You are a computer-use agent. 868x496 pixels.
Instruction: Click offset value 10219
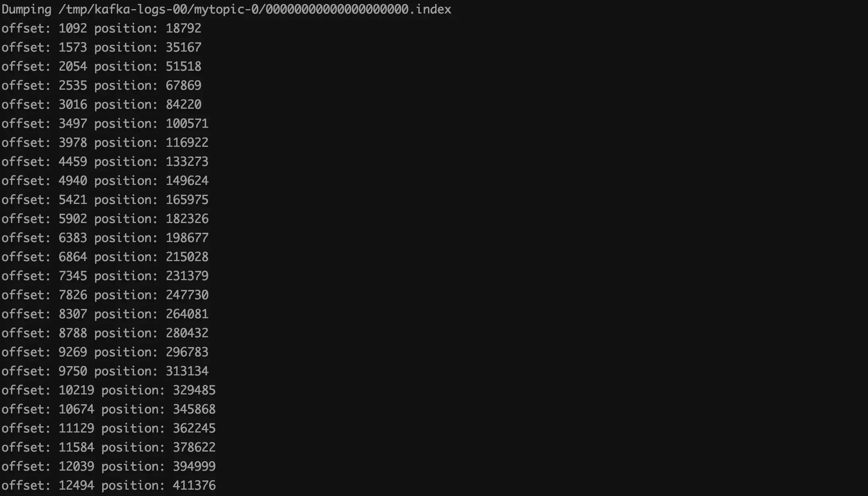click(x=76, y=390)
